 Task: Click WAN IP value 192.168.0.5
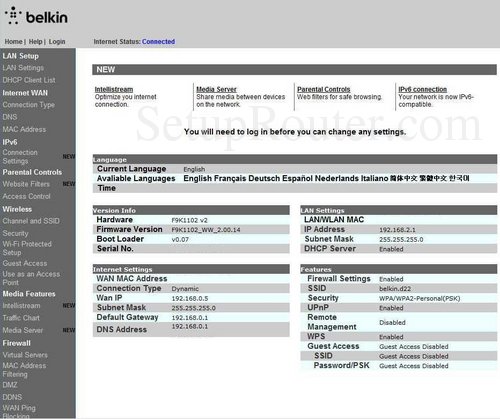point(190,299)
